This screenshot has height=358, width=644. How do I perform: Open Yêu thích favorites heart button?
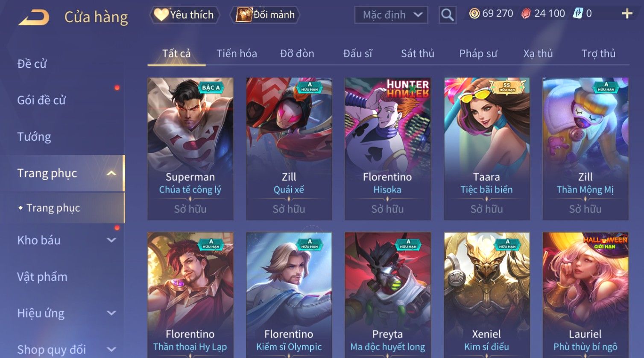(x=184, y=15)
